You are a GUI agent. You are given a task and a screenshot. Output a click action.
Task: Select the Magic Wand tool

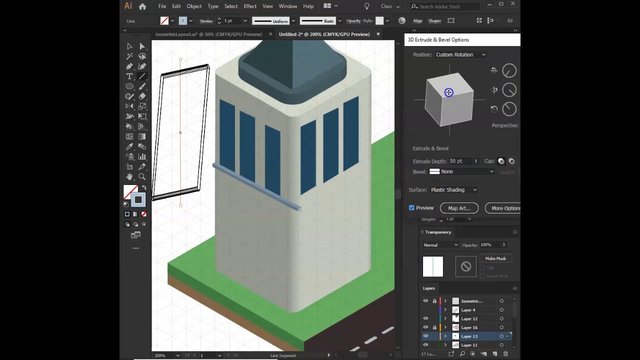[129, 56]
